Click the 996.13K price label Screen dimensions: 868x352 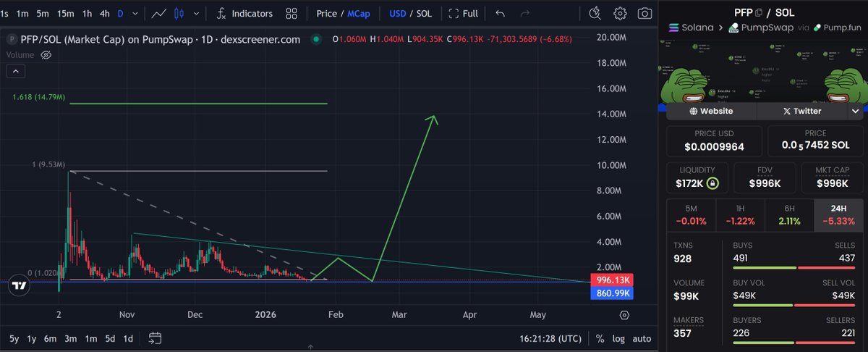(612, 280)
